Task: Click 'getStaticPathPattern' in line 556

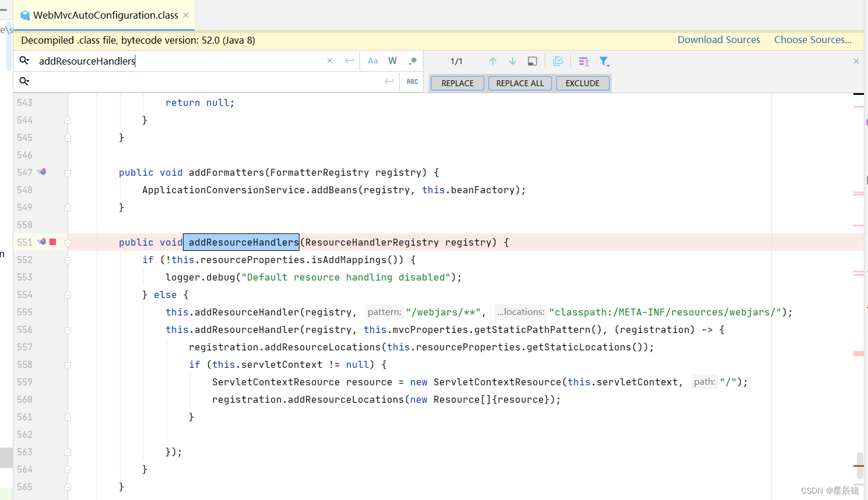Action: point(532,329)
